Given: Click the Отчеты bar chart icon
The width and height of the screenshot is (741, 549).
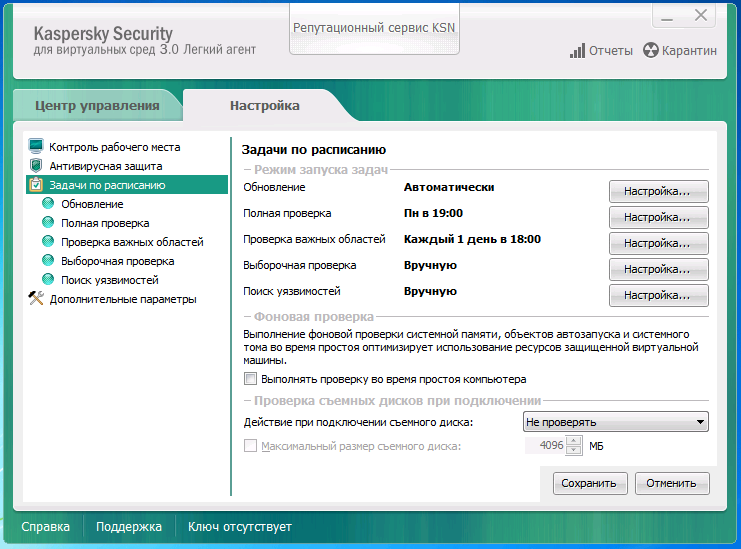Looking at the screenshot, I should [577, 51].
